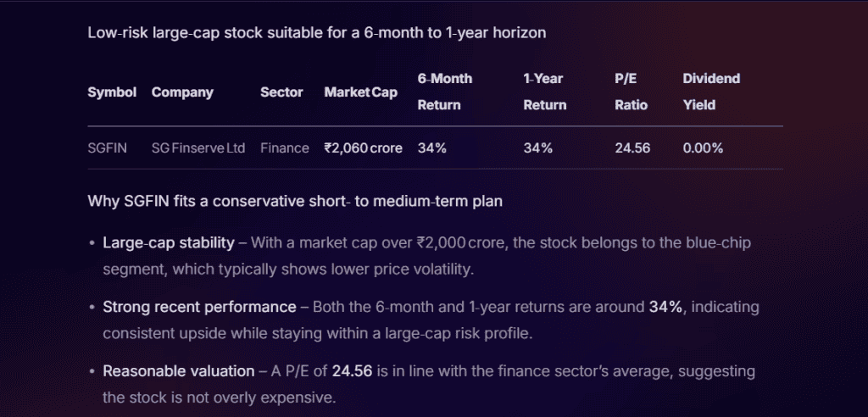The width and height of the screenshot is (868, 417).
Task: Click the Company column header
Action: point(182,92)
